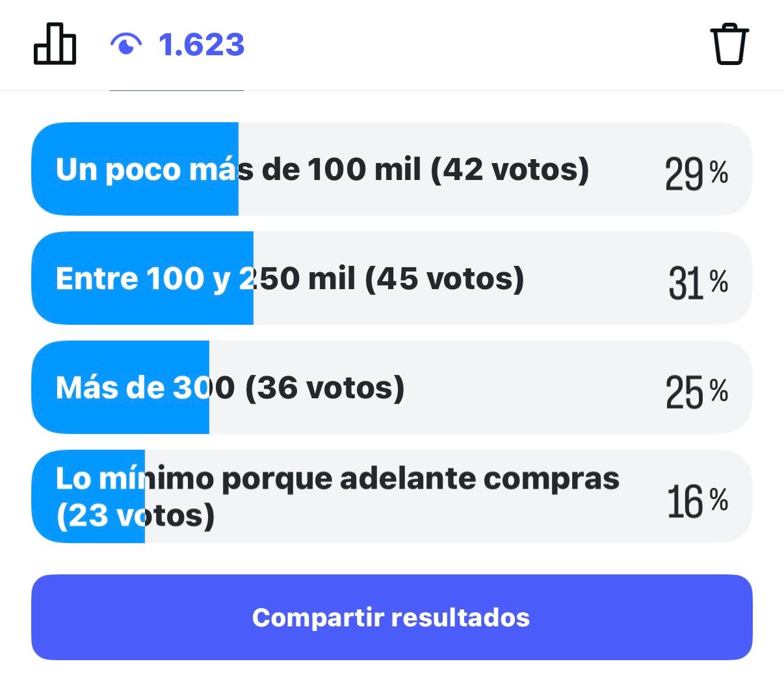Click the "(45 votos)" vote count text

(x=445, y=278)
